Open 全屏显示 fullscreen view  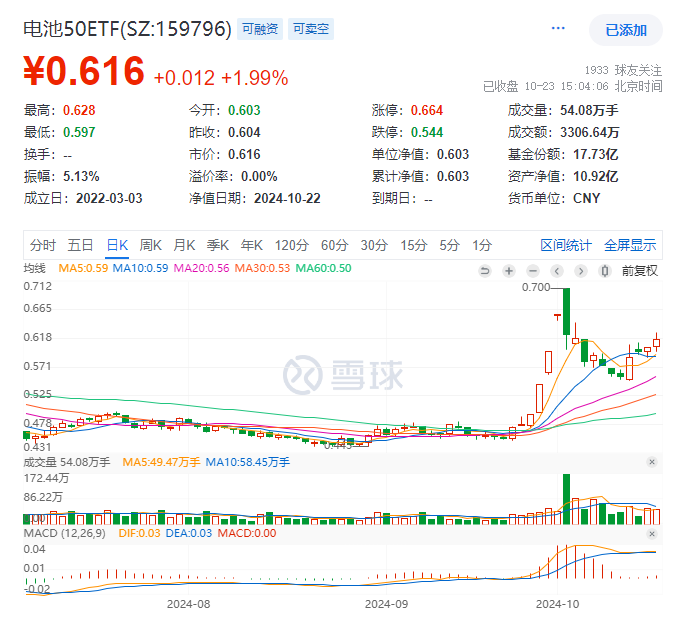click(x=630, y=245)
